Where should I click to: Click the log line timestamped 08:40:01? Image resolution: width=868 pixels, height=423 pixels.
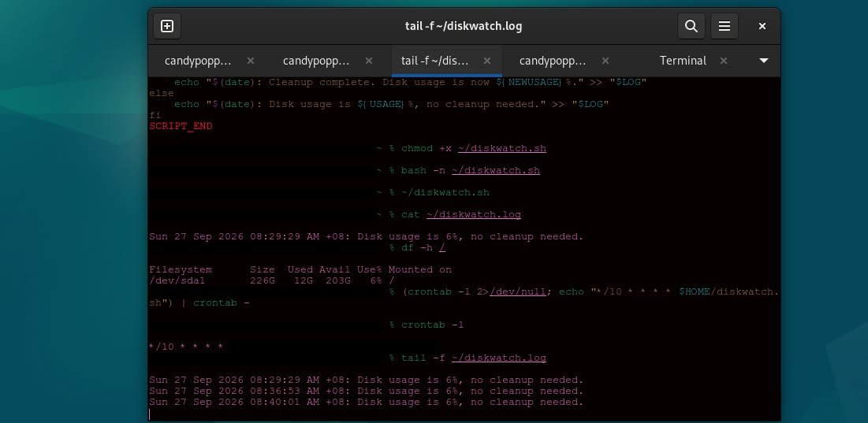[x=366, y=402]
